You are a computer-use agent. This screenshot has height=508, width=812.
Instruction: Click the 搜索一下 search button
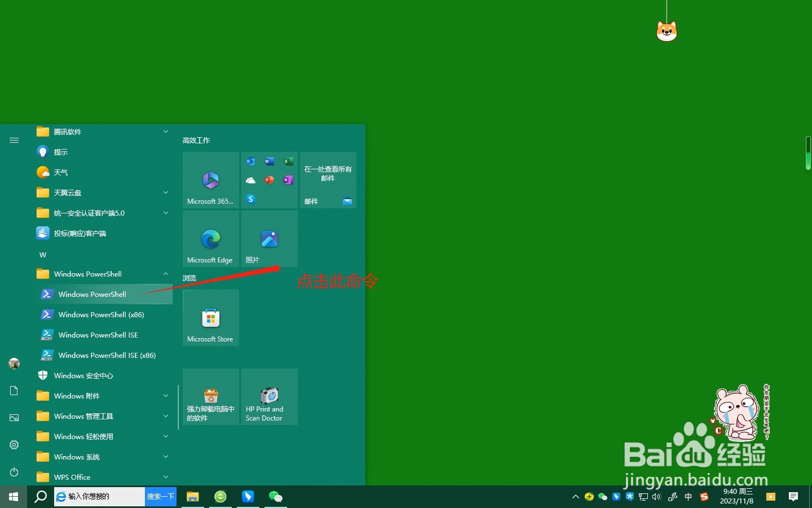point(161,497)
